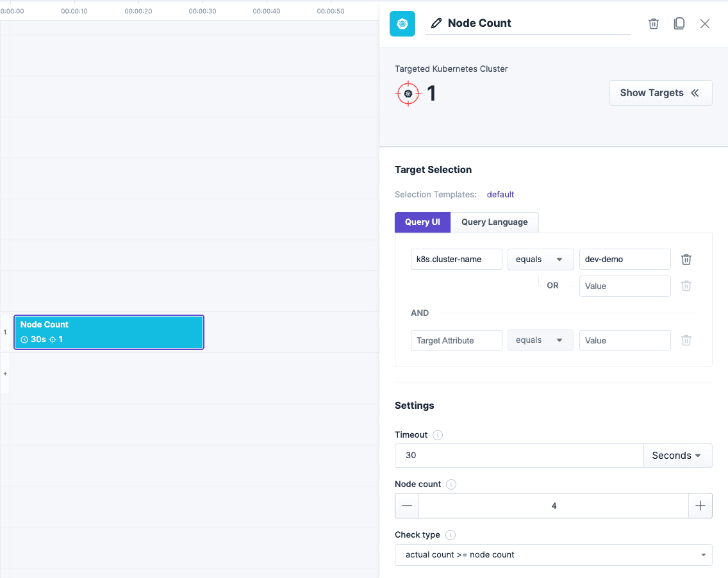The height and width of the screenshot is (578, 728).
Task: Delete the OR value row via trash icon
Action: point(686,286)
